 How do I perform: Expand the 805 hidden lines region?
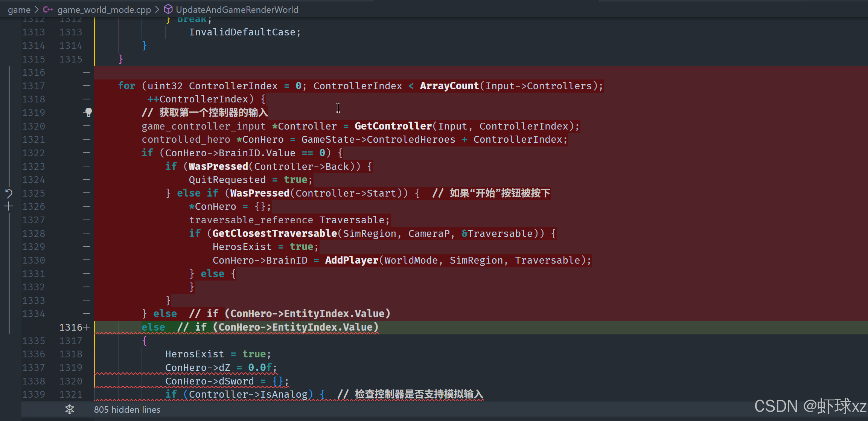[x=127, y=409]
